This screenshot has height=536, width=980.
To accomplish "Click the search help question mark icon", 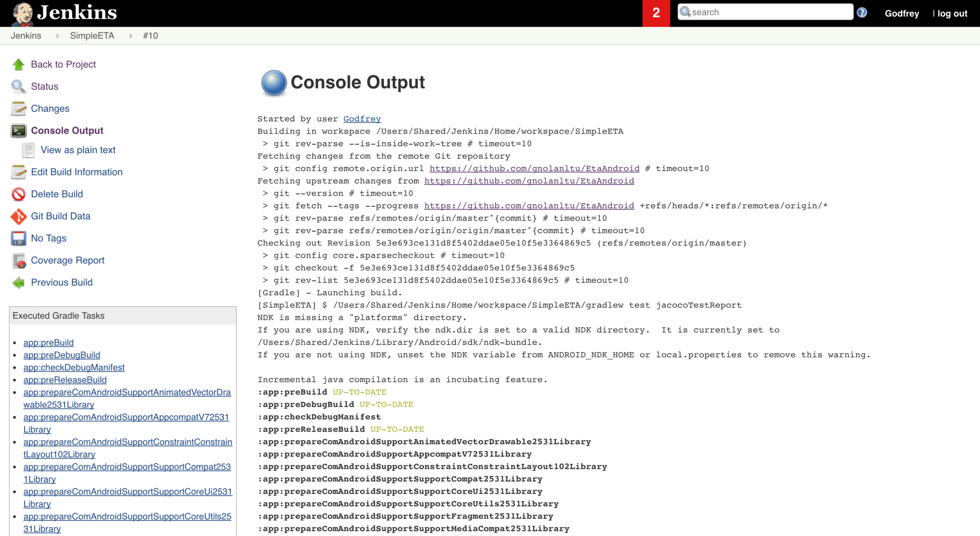I will click(862, 13).
